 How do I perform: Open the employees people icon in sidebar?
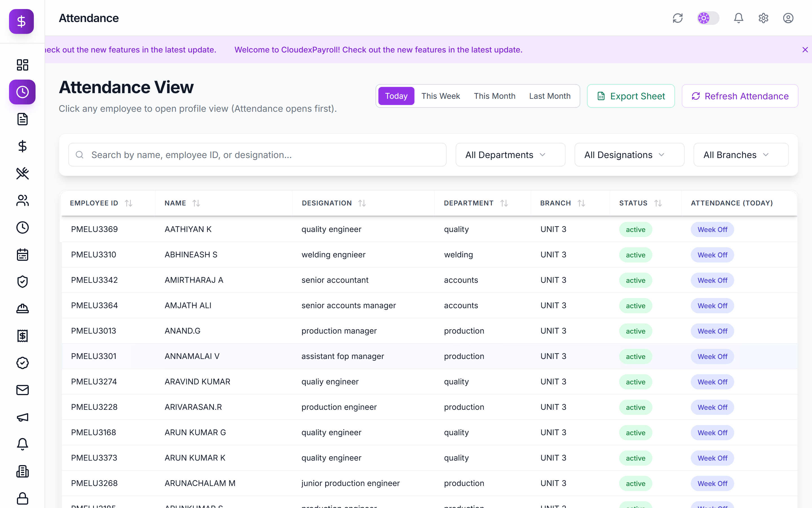pos(23,201)
